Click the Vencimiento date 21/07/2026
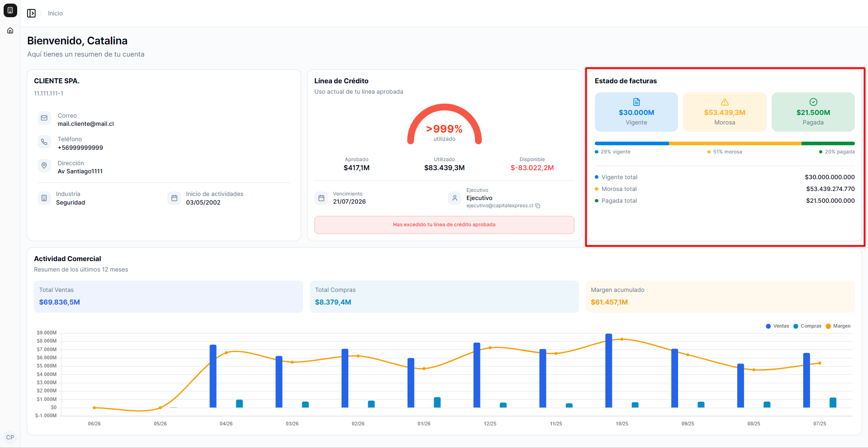868x448 pixels. tap(349, 202)
